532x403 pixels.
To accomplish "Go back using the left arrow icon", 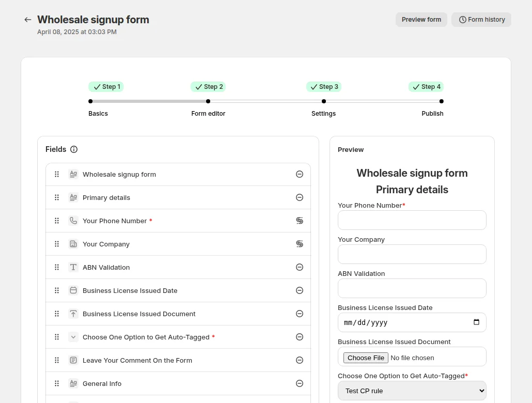I will (28, 20).
